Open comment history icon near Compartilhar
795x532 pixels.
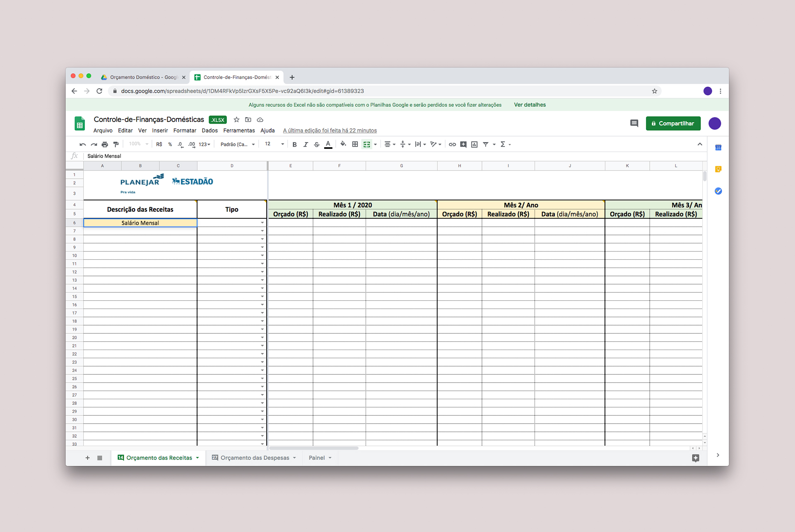(634, 123)
